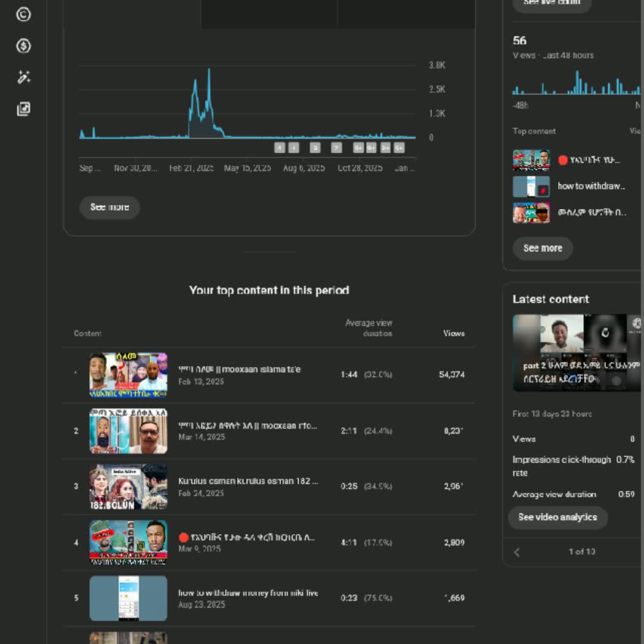
Task: Open the 'Kurulus osman kurulus osman 182' title
Action: 248,481
